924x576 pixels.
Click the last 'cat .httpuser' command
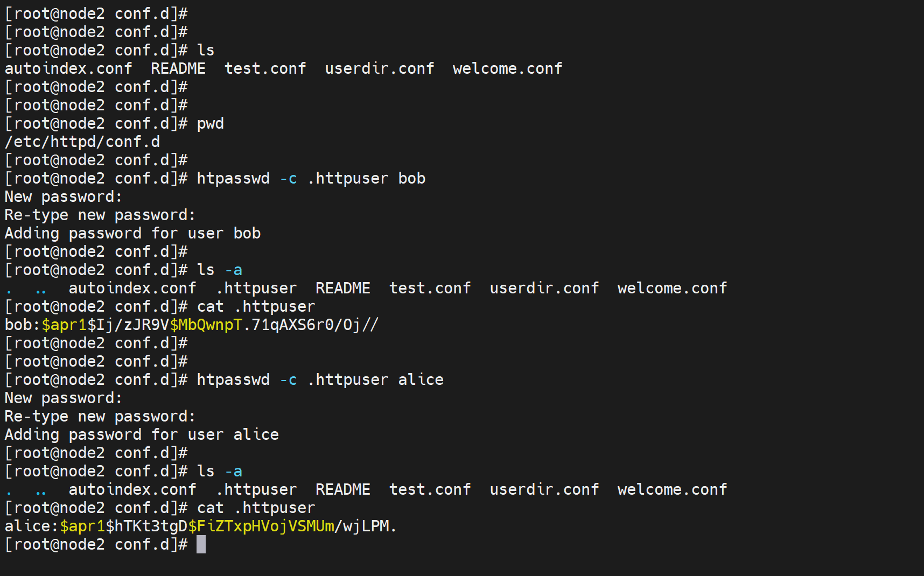coord(256,508)
